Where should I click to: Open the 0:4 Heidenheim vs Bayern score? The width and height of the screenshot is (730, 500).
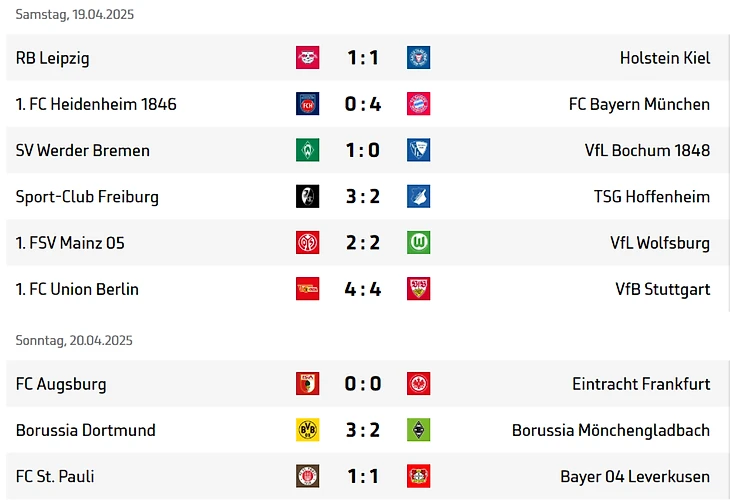point(363,104)
